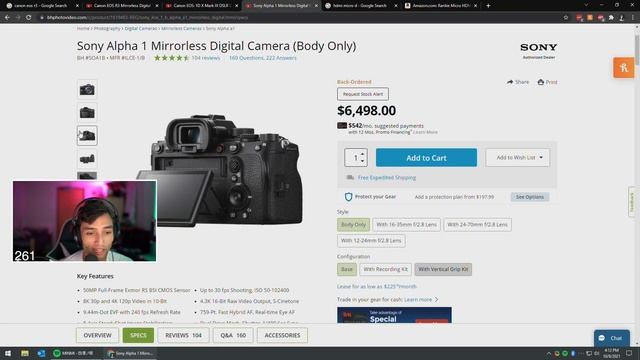The width and height of the screenshot is (640, 360).
Task: Switch to the Canon EOS-1D X Mark III tab
Action: tap(202, 6)
